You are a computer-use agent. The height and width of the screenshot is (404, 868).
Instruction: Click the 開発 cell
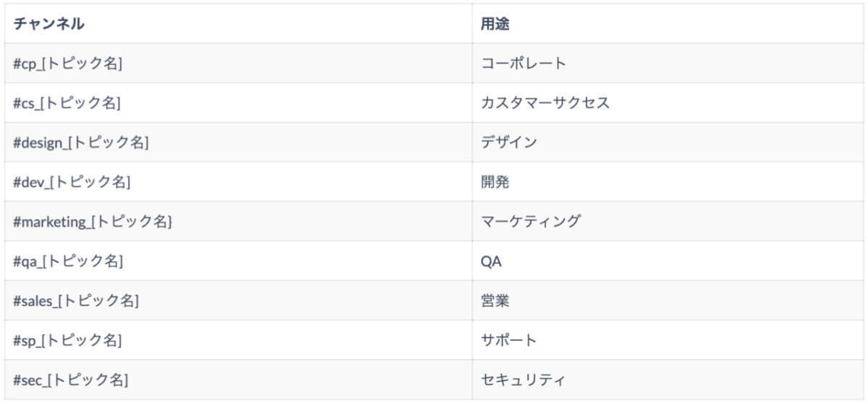[668, 181]
